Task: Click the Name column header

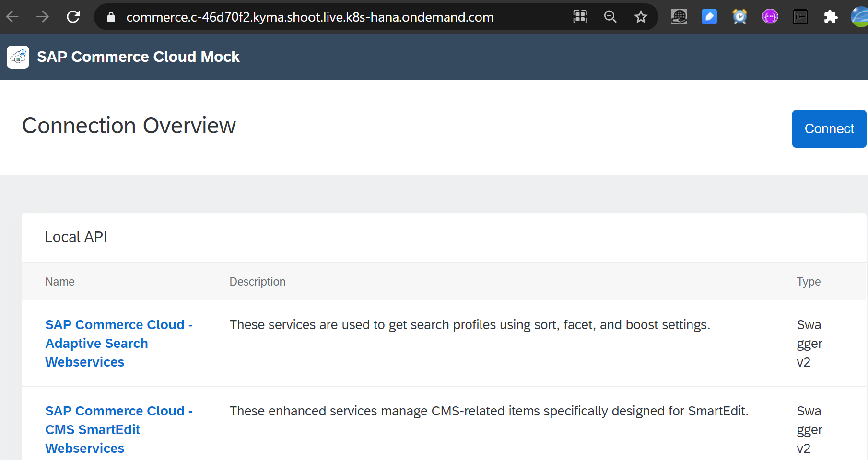Action: [60, 282]
